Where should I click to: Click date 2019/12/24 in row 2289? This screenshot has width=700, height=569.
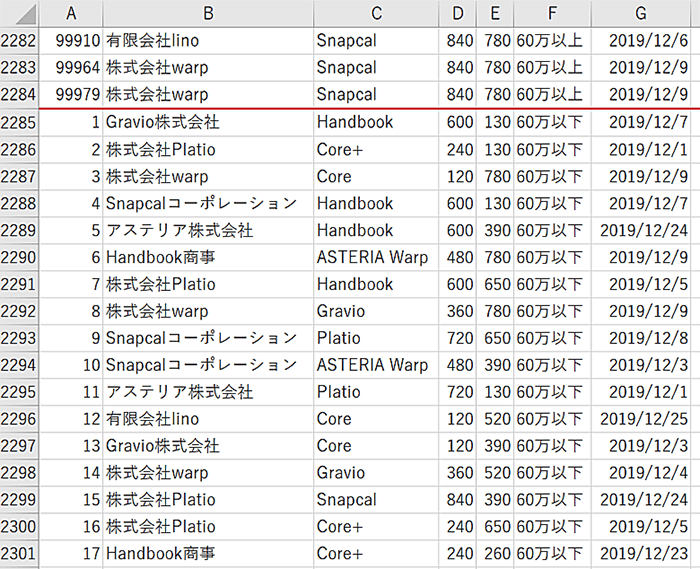pyautogui.click(x=641, y=231)
